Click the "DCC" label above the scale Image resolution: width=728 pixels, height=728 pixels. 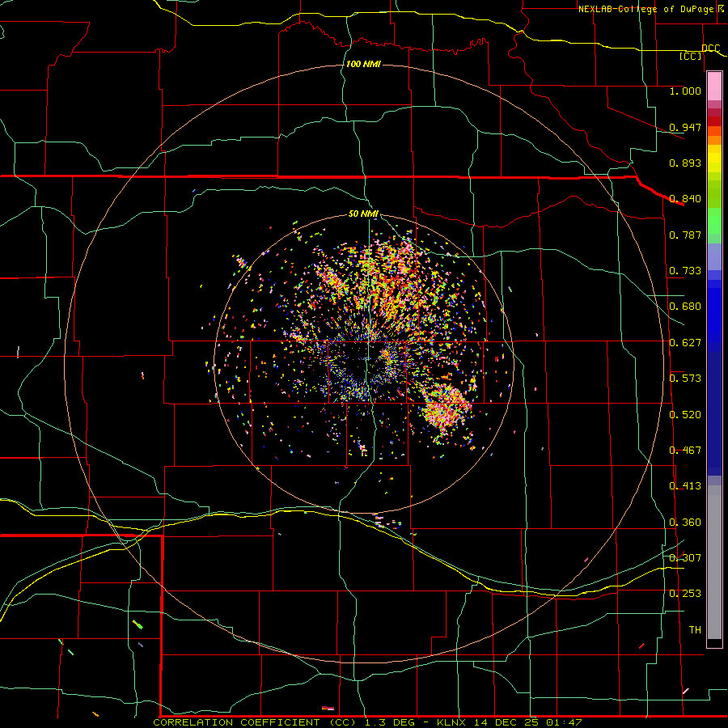click(710, 48)
